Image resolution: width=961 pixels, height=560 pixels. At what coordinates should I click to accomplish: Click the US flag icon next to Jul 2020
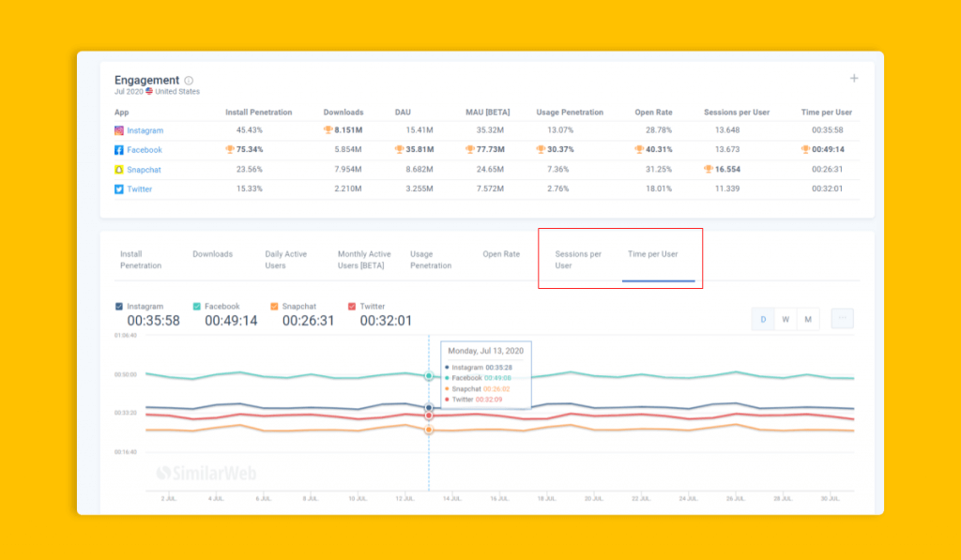(x=149, y=91)
